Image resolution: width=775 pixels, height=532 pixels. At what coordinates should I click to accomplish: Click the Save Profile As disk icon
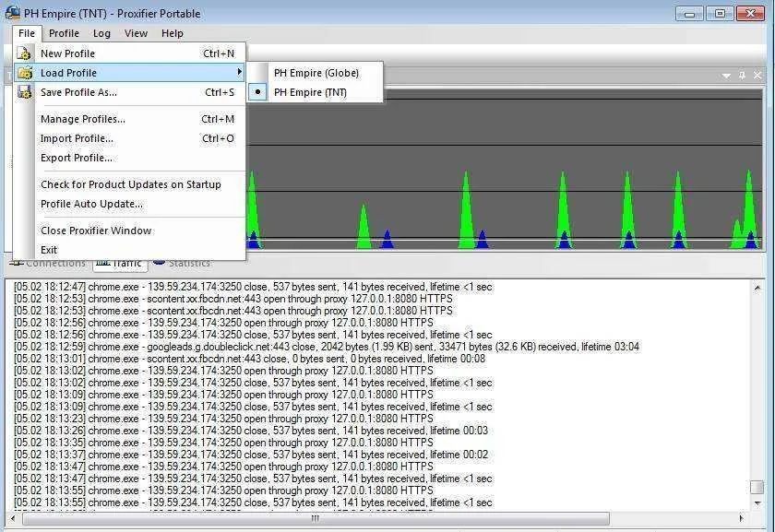[x=25, y=92]
